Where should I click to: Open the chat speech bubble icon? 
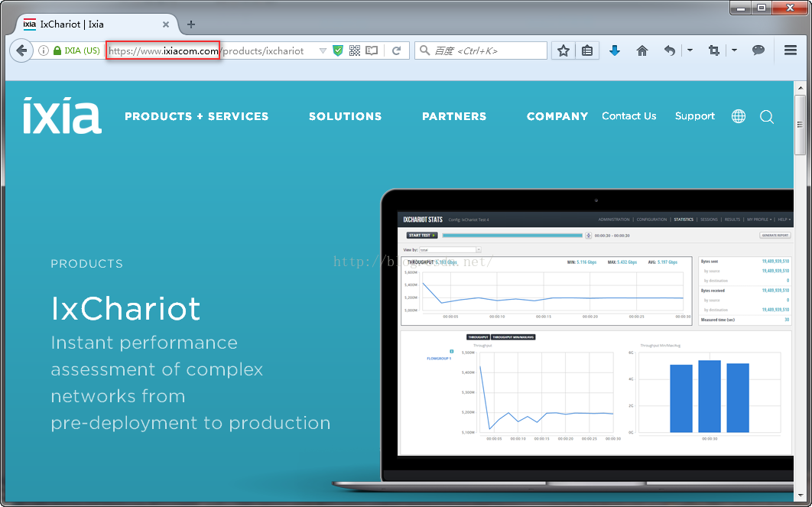click(758, 50)
